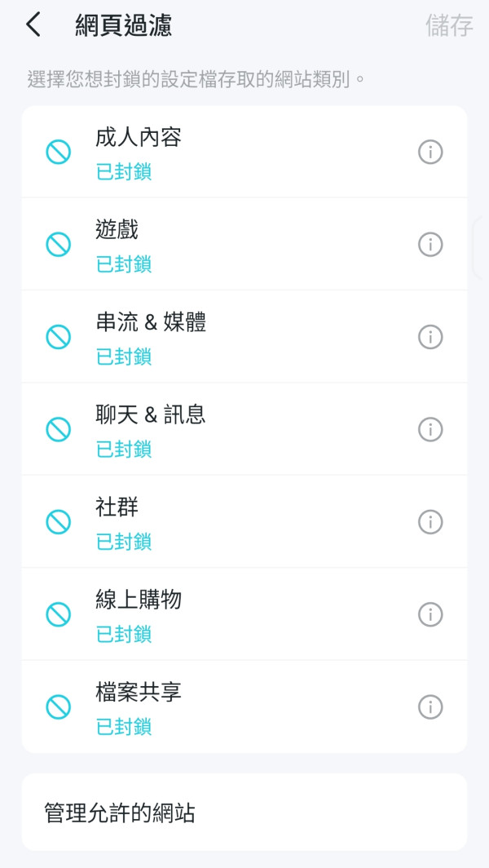Image resolution: width=489 pixels, height=868 pixels.
Task: Open info details for 線上購物
Action: pyautogui.click(x=430, y=613)
